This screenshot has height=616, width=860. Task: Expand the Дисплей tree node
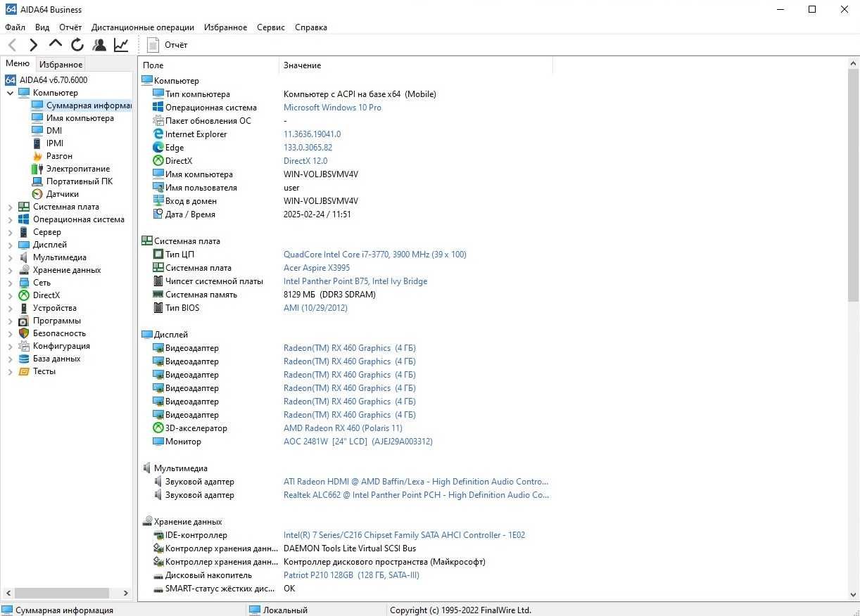pyautogui.click(x=10, y=245)
